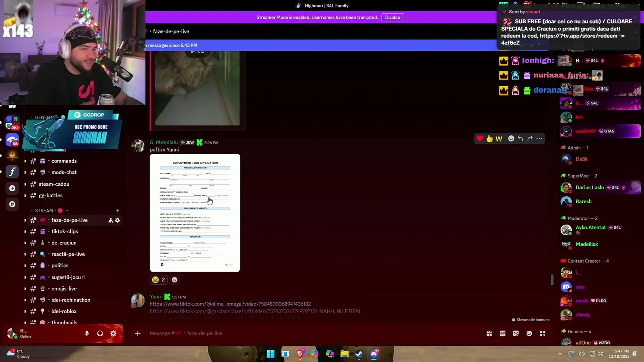
Task: Expand arrow next to mods-chat channel
Action: click(x=25, y=172)
